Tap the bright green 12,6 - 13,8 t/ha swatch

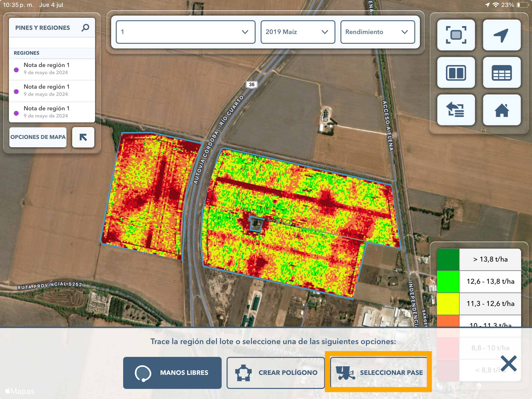pos(448,282)
